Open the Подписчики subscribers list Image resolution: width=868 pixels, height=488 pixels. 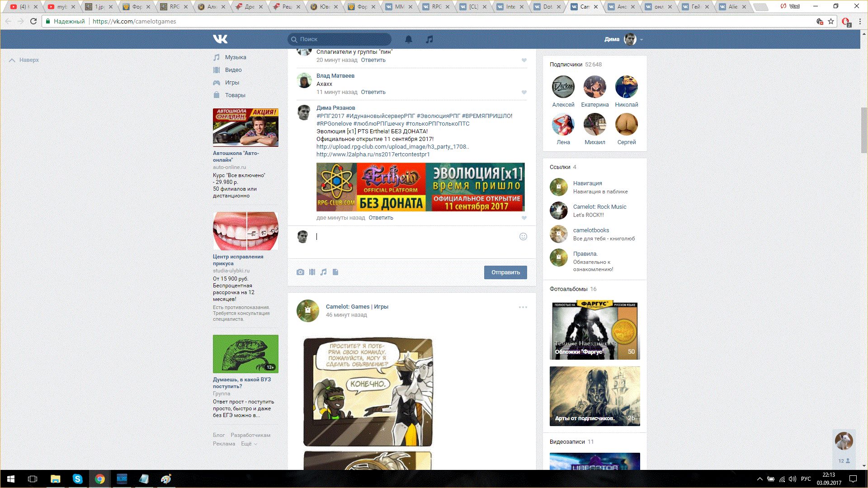576,65
